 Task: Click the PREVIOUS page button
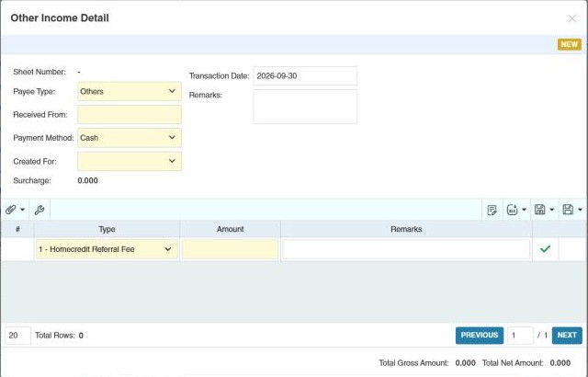point(480,335)
